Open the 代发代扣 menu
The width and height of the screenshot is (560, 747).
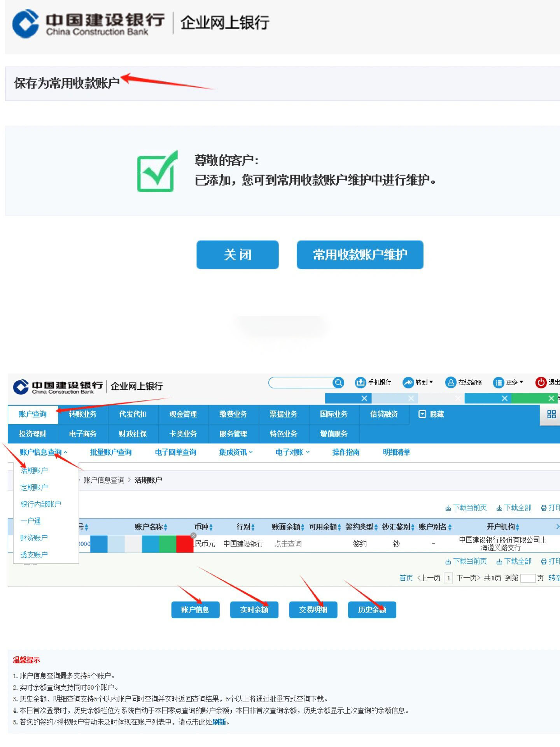133,414
